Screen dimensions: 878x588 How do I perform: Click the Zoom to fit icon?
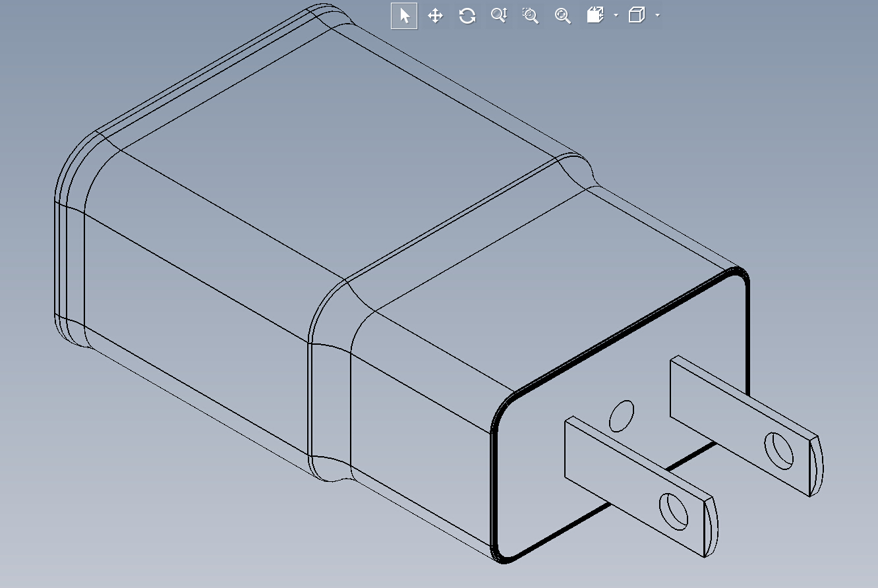[562, 16]
